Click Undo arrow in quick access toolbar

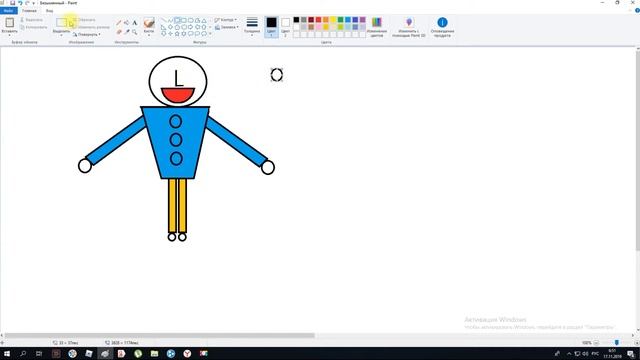pos(20,3)
